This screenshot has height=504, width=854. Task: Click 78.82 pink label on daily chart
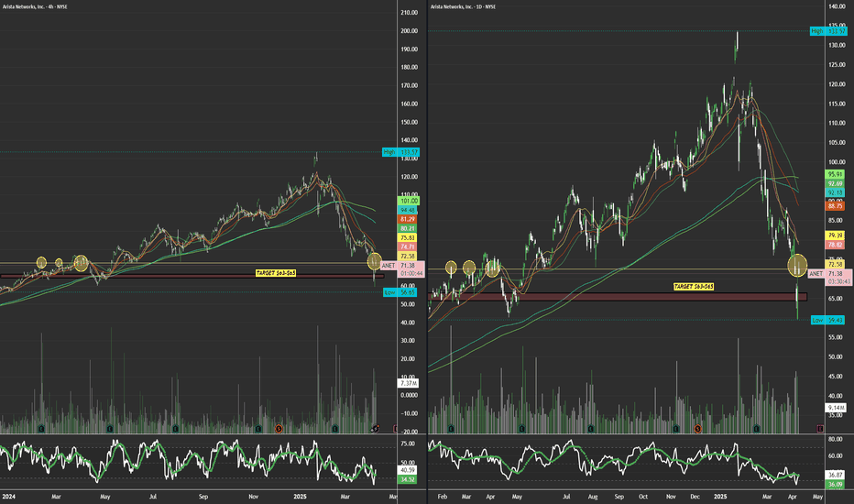[836, 246]
